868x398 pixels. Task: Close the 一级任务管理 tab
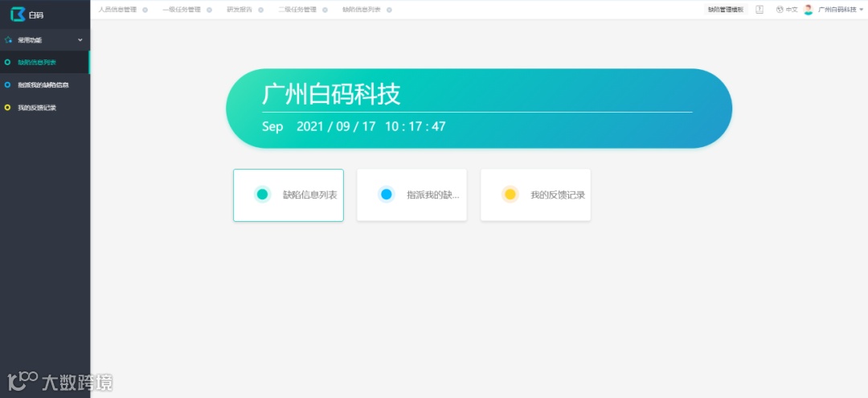209,10
